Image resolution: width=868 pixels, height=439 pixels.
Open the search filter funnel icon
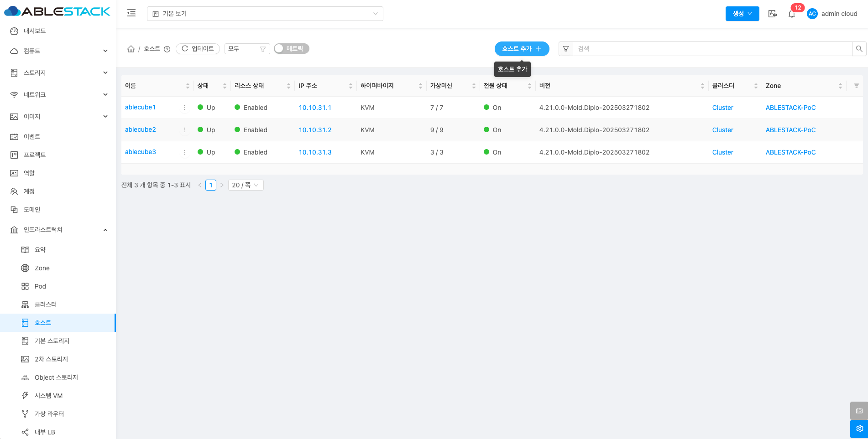click(566, 49)
